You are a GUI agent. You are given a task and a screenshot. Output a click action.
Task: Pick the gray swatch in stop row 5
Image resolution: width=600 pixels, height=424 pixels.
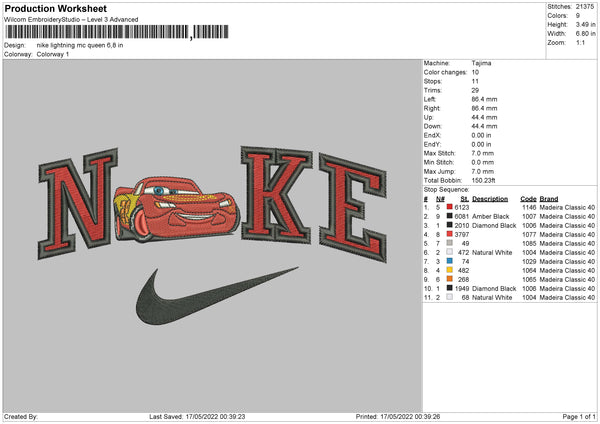[x=450, y=243]
